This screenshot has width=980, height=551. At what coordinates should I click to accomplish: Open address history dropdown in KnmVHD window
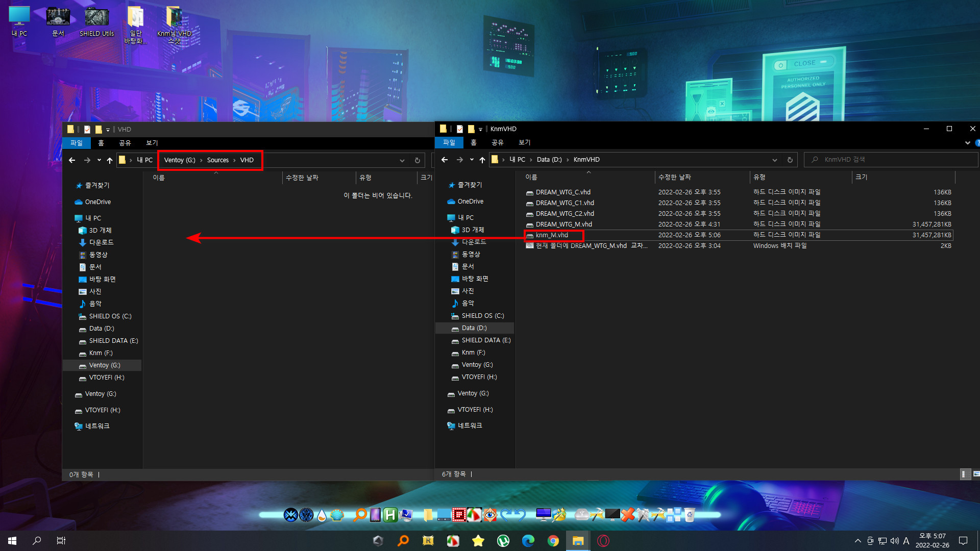pos(775,160)
